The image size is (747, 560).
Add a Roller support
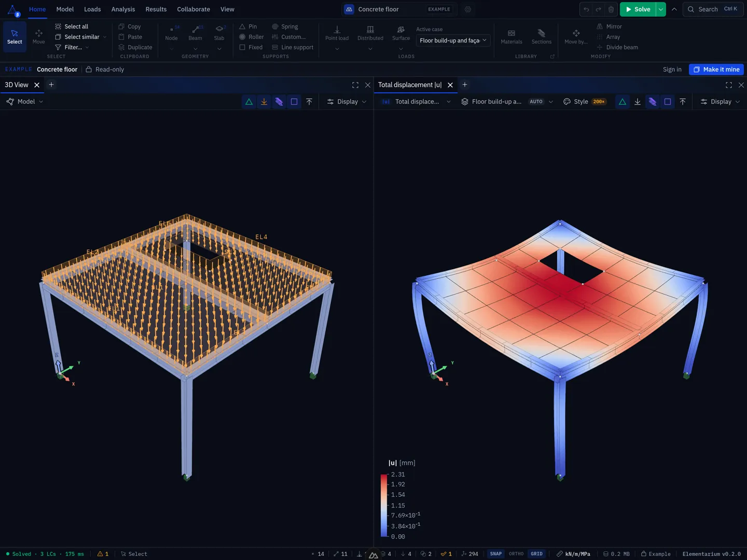[252, 37]
